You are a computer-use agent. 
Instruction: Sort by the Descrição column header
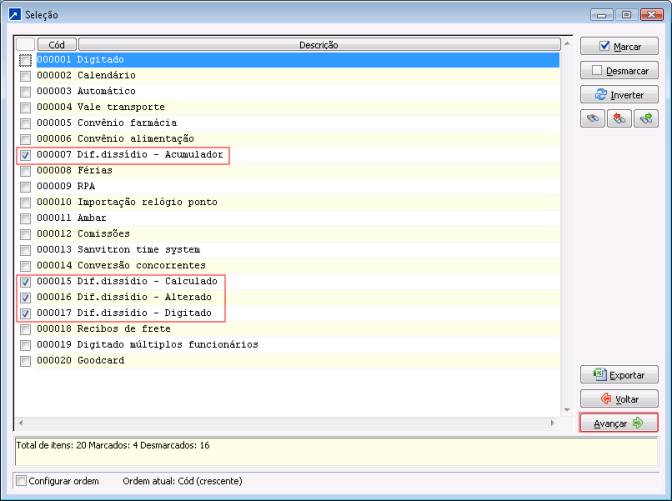[x=319, y=45]
